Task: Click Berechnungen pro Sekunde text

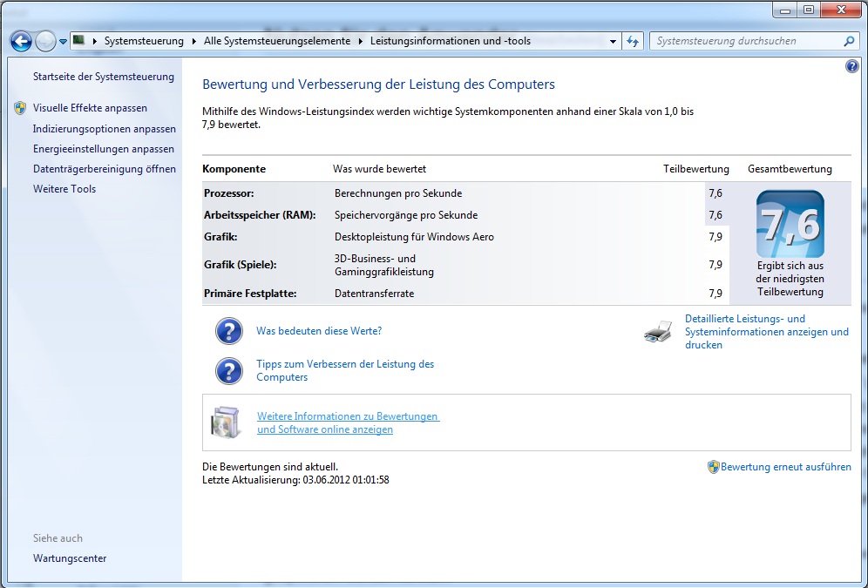Action: pos(398,193)
